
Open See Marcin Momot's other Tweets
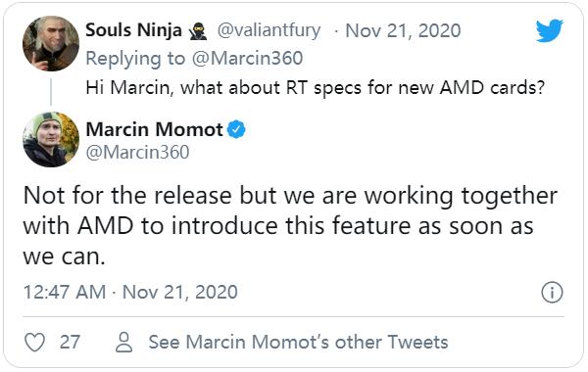[299, 342]
